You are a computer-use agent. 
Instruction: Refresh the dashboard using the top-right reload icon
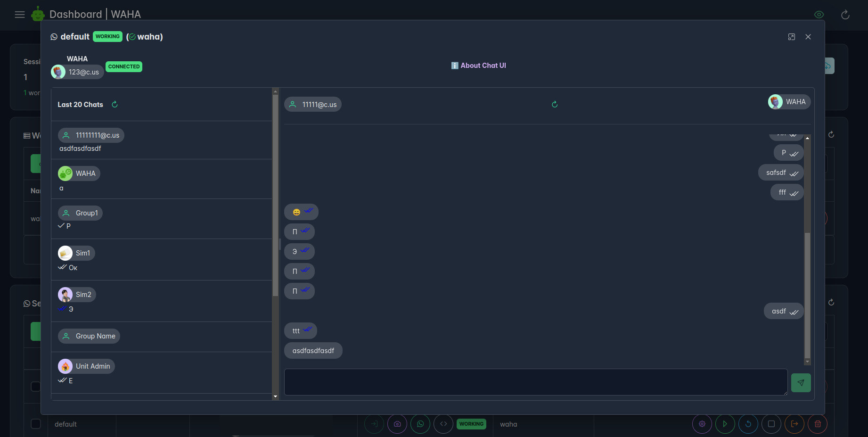point(845,15)
